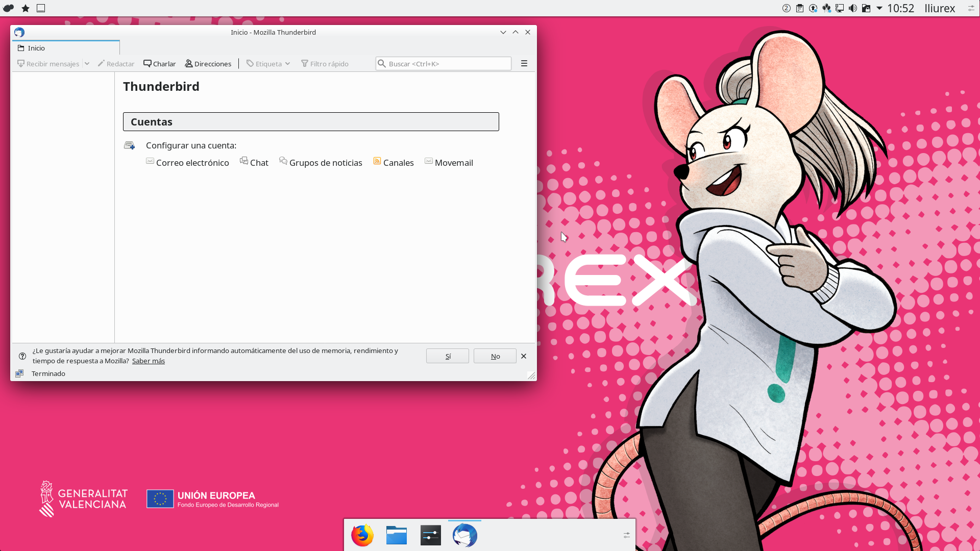
Task: Click Sí on telemetry prompt
Action: 448,356
